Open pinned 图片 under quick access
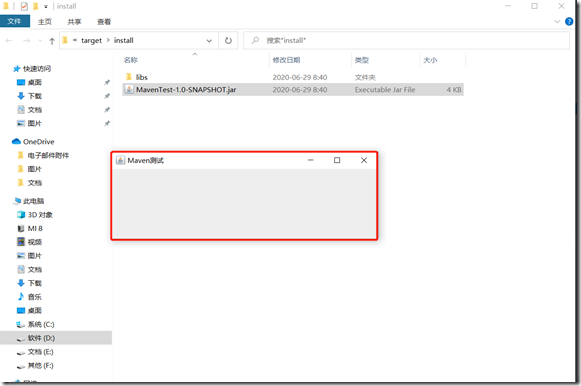Screen dimensions: 581x386 [34, 123]
